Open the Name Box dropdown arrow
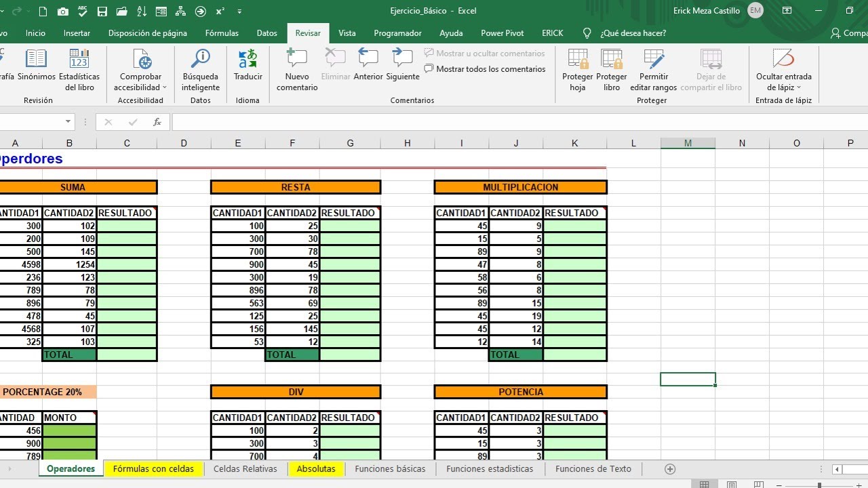868x488 pixels. [x=68, y=122]
